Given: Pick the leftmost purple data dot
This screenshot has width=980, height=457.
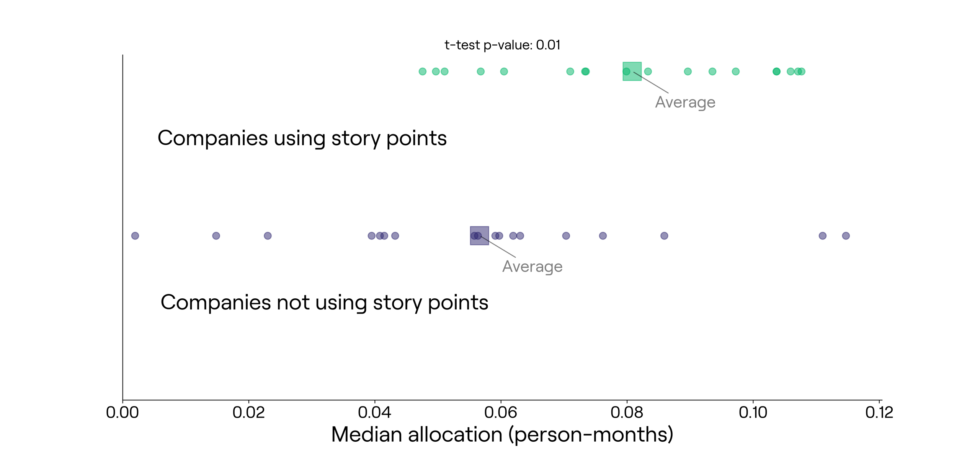Looking at the screenshot, I should 135,236.
